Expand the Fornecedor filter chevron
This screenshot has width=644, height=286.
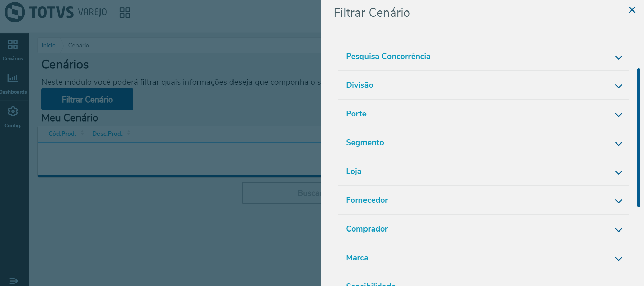(x=618, y=201)
